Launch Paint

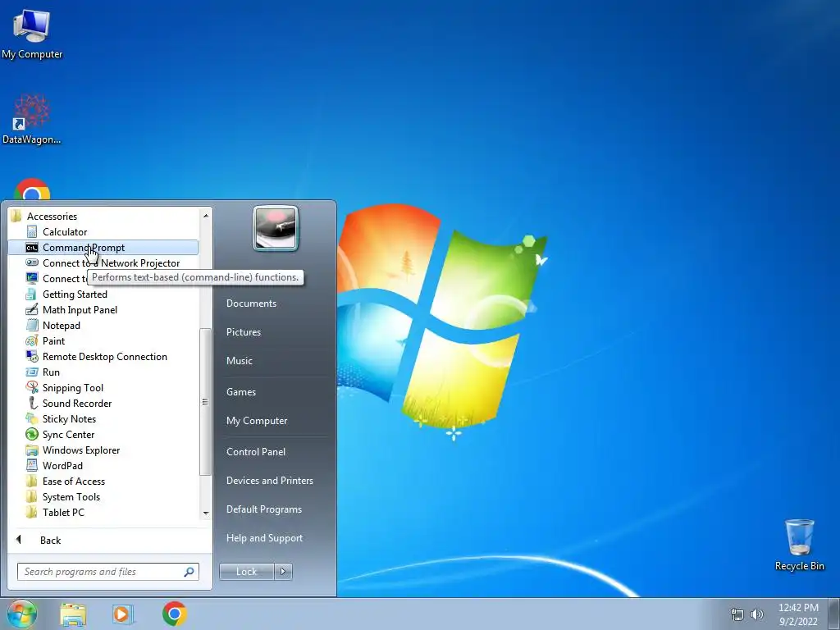[103, 340]
